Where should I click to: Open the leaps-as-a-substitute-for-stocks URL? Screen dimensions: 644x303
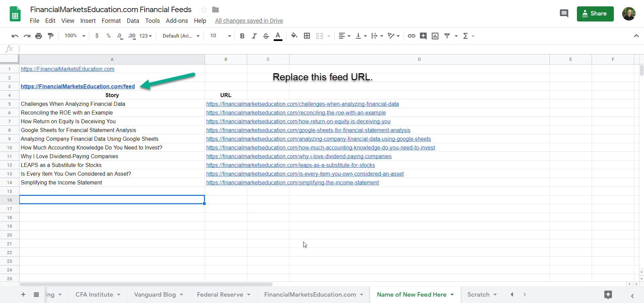point(290,165)
